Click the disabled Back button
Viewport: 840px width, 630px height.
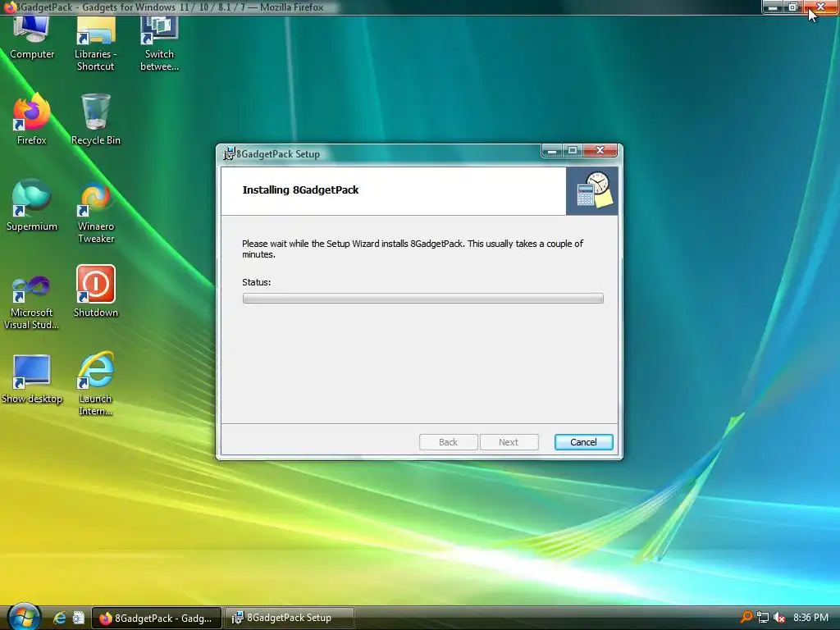449,442
